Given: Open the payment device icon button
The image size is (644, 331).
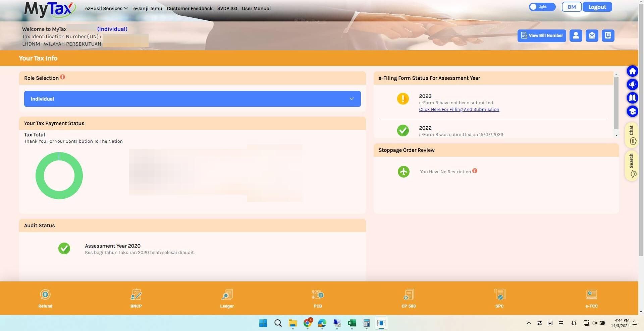Looking at the screenshot, I should pos(608,36).
